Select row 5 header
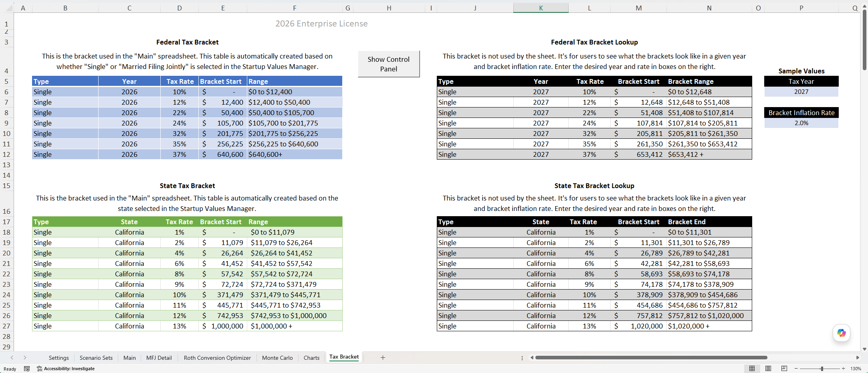Image resolution: width=868 pixels, height=373 pixels. [x=6, y=81]
